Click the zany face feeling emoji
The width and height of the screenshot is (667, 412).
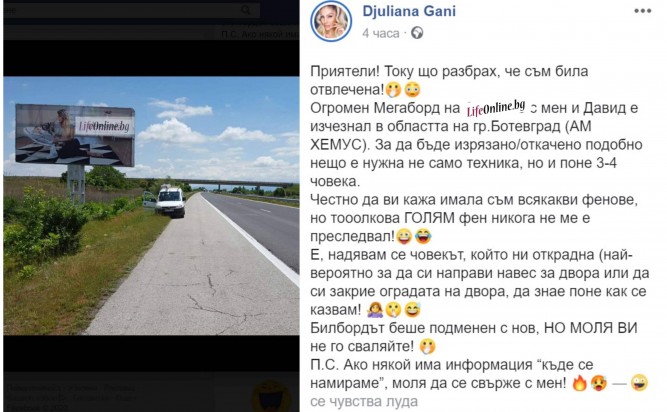(x=640, y=383)
